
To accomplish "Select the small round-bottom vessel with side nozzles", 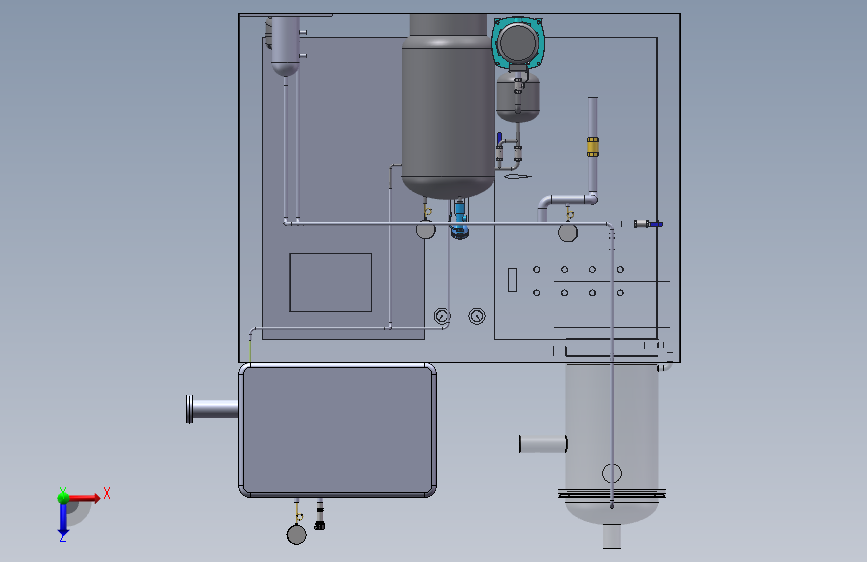I will pyautogui.click(x=285, y=46).
